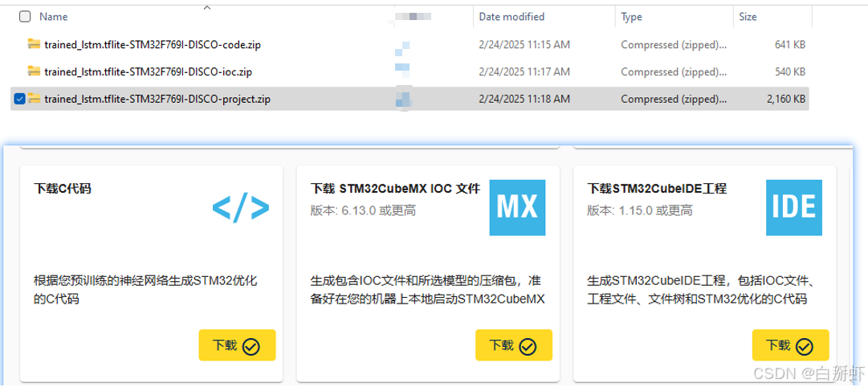Click the DISCO-code.zip folder icon
868x387 pixels.
[x=35, y=43]
